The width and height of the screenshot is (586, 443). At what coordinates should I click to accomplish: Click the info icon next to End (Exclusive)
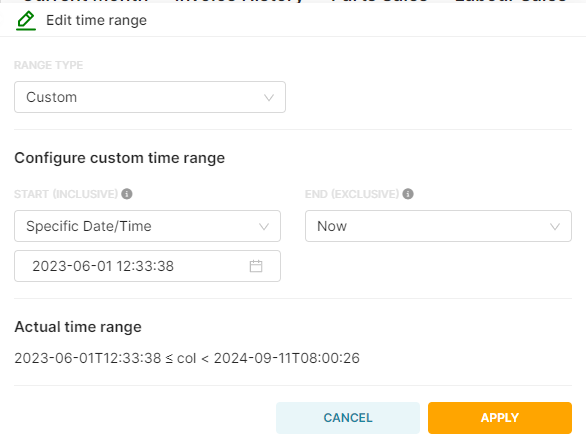pyautogui.click(x=408, y=194)
